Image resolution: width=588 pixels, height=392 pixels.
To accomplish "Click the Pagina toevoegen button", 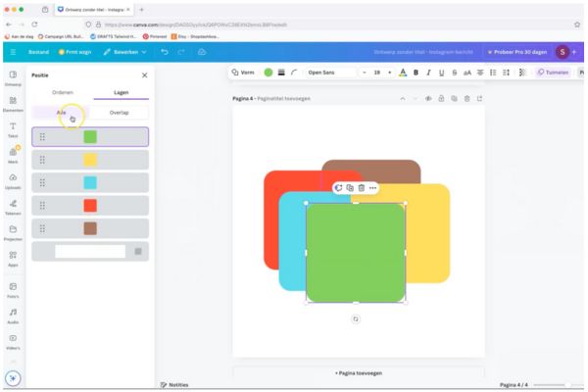I will 359,372.
